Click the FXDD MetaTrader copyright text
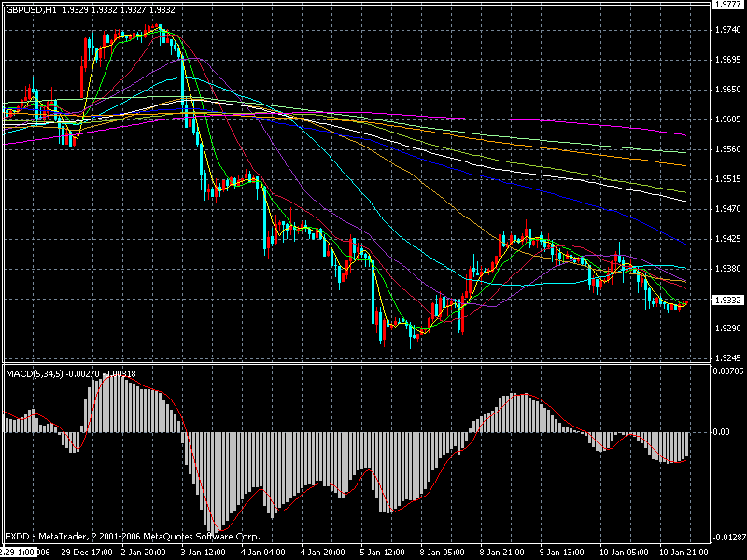 131,536
